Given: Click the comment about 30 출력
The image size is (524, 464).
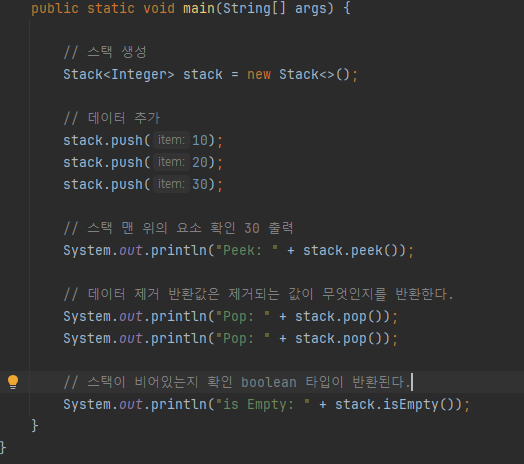Looking at the screenshot, I should [178, 228].
